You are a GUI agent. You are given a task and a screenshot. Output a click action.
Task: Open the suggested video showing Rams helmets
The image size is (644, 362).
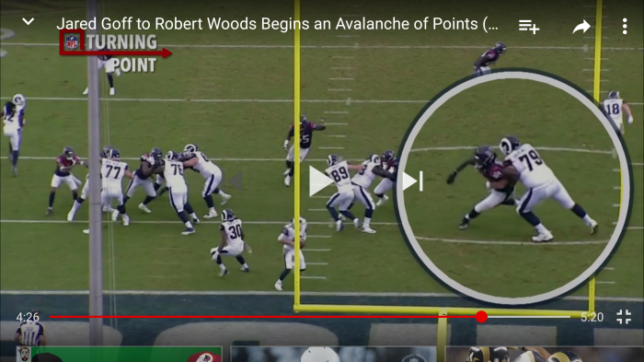click(545, 355)
